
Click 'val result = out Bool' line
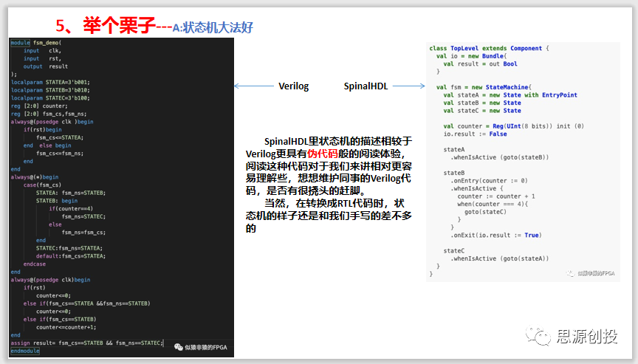tap(481, 63)
